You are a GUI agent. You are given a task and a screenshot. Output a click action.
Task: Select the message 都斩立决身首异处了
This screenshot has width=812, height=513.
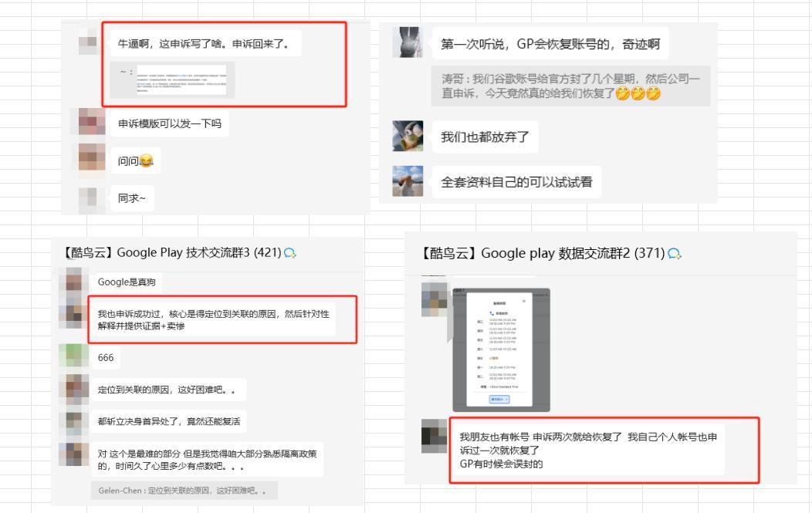point(169,421)
